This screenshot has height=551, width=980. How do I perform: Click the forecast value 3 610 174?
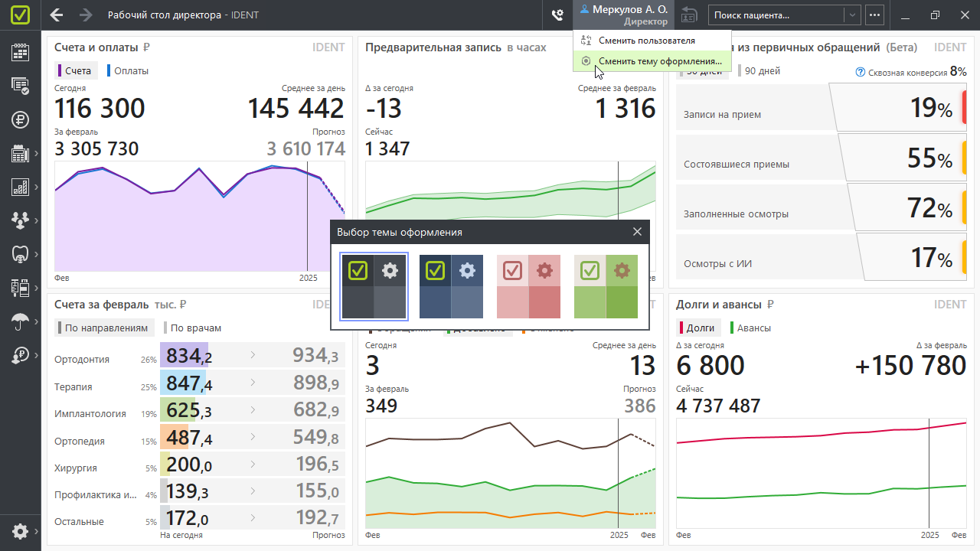coord(306,148)
